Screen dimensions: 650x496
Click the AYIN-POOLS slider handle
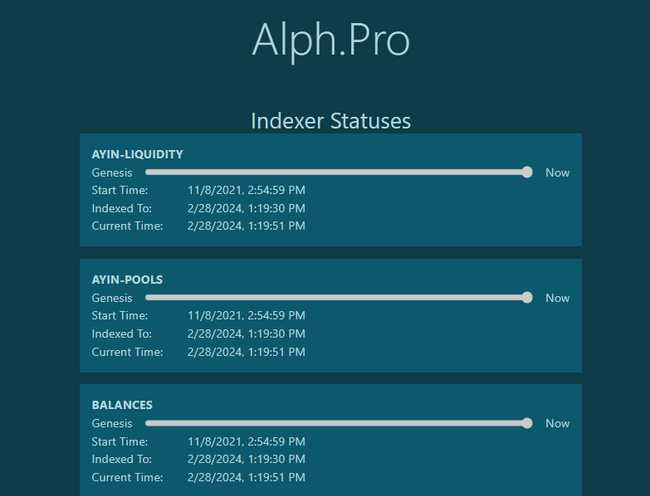tap(527, 297)
